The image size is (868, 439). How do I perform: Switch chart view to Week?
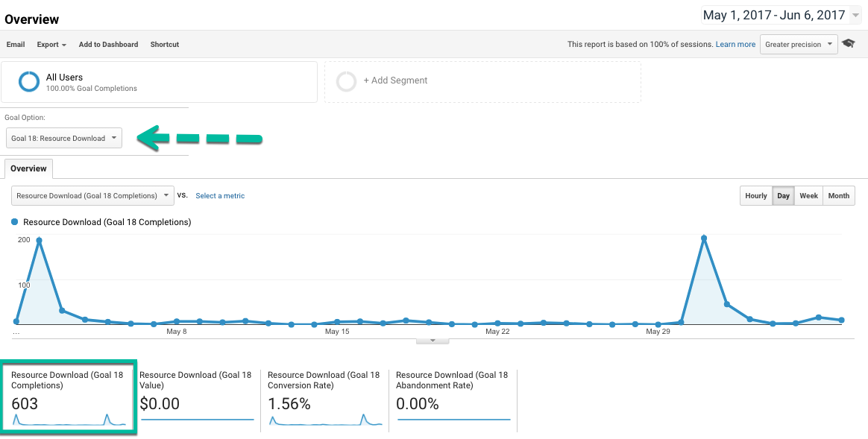point(808,196)
